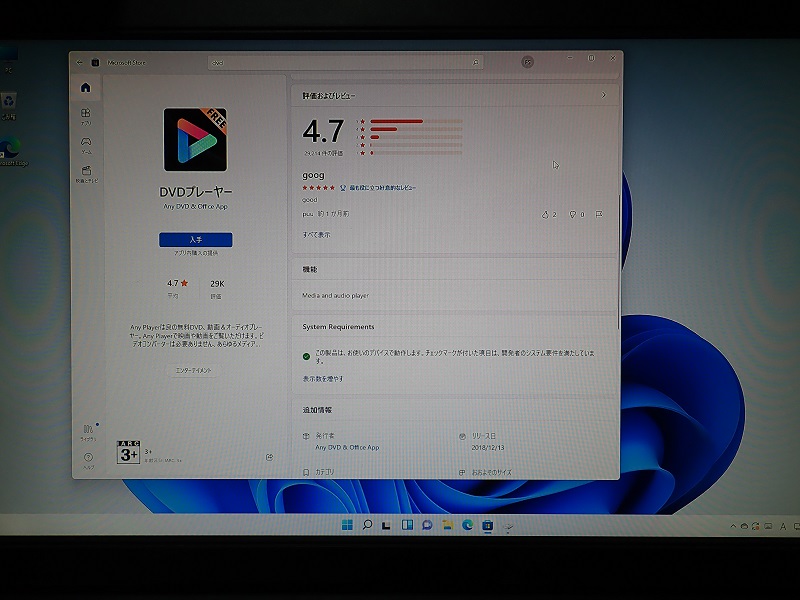The height and width of the screenshot is (600, 800).
Task: Show hidden system tray icons chevron
Action: (x=733, y=526)
